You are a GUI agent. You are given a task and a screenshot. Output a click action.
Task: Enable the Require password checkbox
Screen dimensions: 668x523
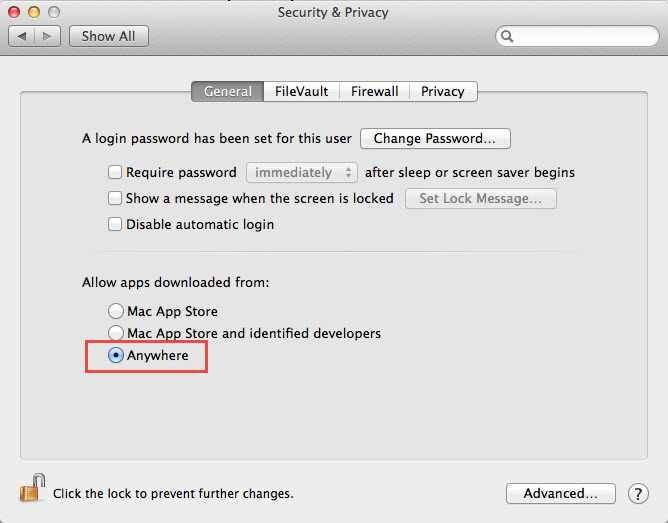[x=115, y=172]
